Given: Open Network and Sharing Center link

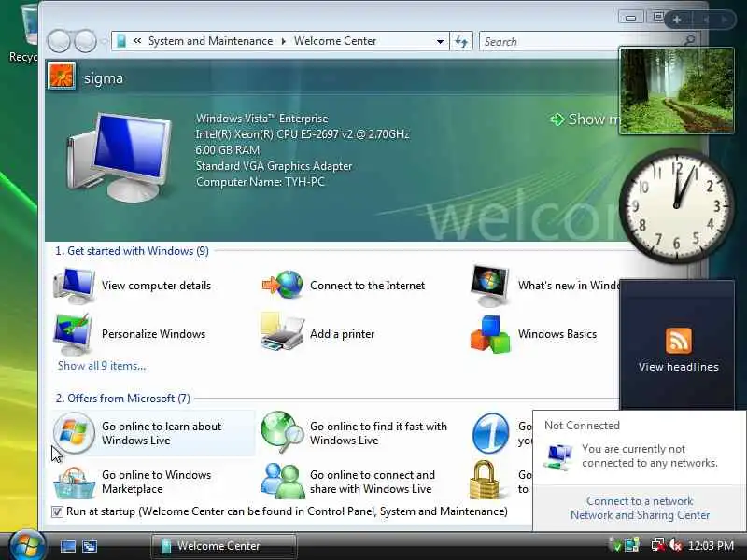Looking at the screenshot, I should (640, 515).
